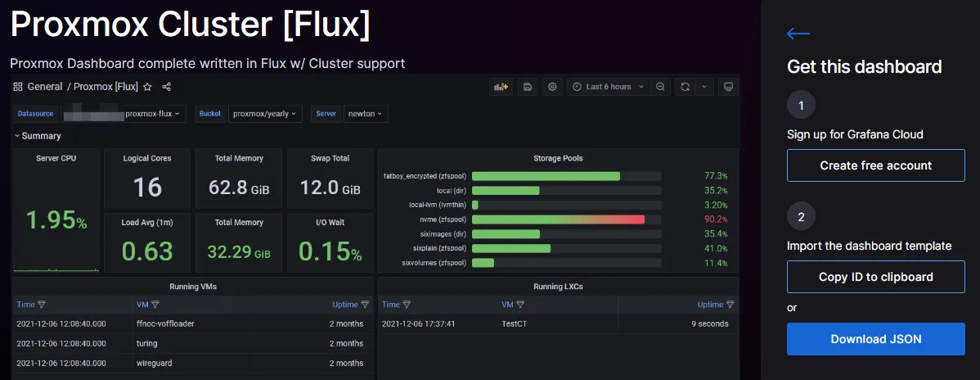Click General in the breadcrumb
This screenshot has height=380, width=980.
pyautogui.click(x=45, y=87)
